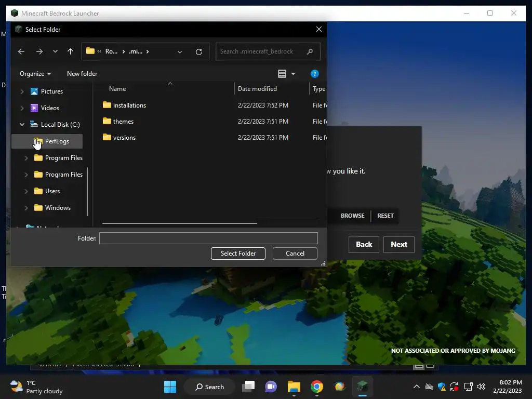
Task: Select the Windows folder
Action: pyautogui.click(x=52, y=208)
